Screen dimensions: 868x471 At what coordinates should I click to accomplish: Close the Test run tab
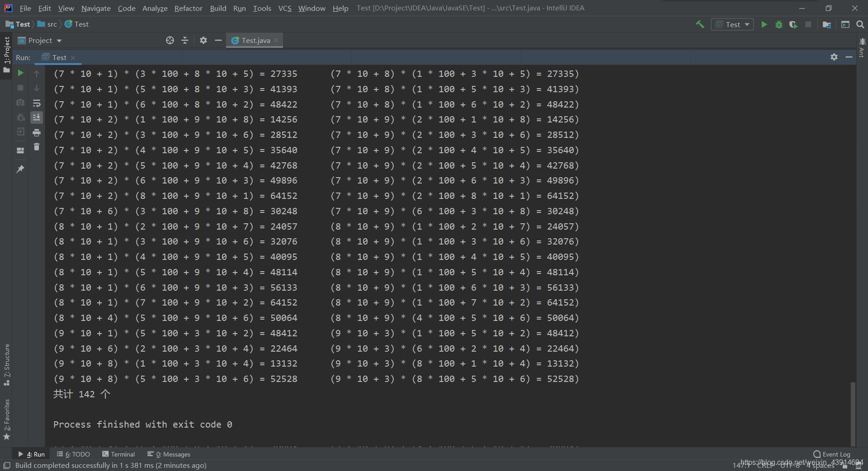pyautogui.click(x=73, y=58)
